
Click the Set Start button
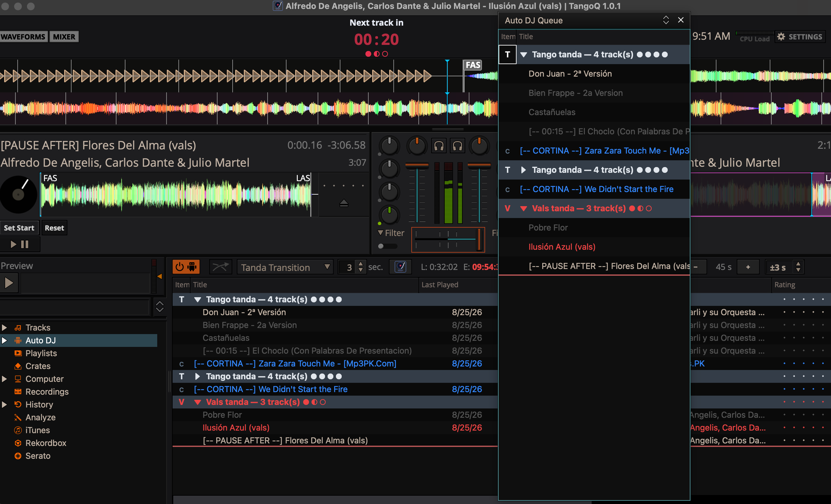pyautogui.click(x=19, y=228)
